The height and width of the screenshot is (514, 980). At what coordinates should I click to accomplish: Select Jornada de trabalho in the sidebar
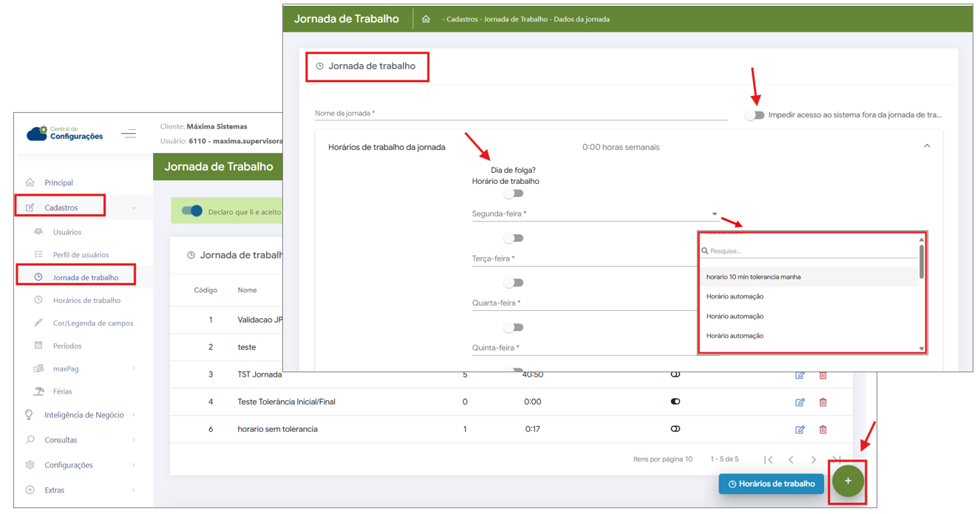(86, 278)
